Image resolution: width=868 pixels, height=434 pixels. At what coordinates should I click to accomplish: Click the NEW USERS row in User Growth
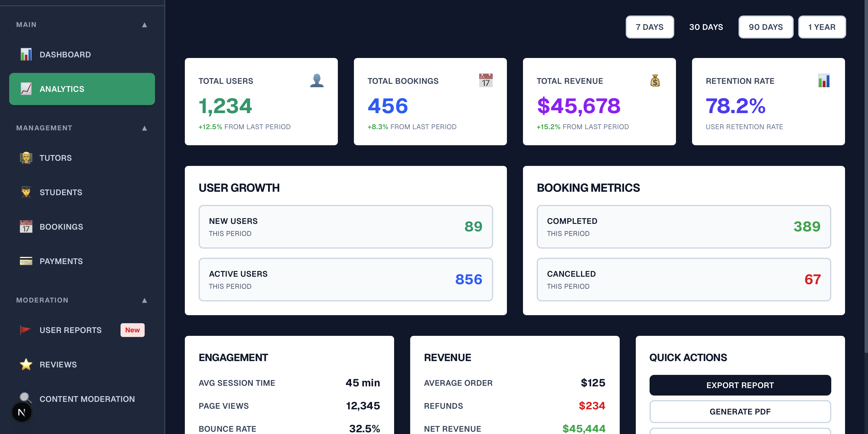tap(346, 227)
